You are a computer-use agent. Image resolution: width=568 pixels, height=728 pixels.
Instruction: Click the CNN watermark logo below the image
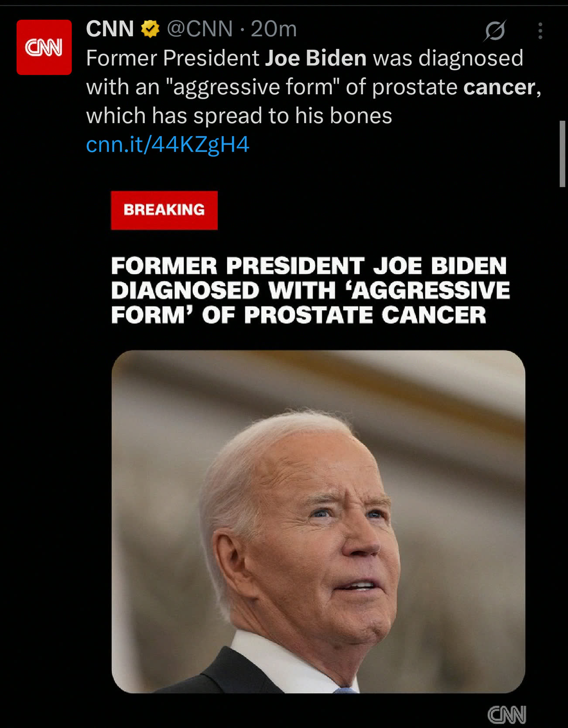pyautogui.click(x=506, y=715)
